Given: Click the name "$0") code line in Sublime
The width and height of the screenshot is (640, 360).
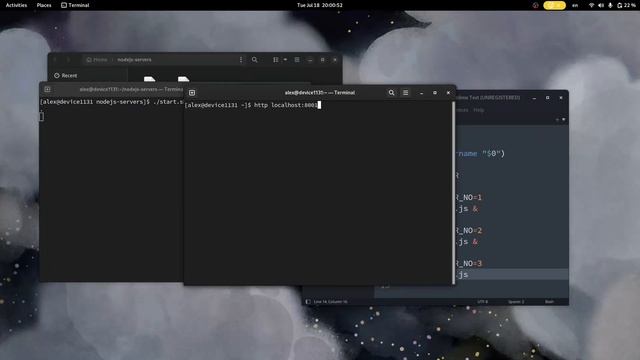Looking at the screenshot, I should coord(481,153).
